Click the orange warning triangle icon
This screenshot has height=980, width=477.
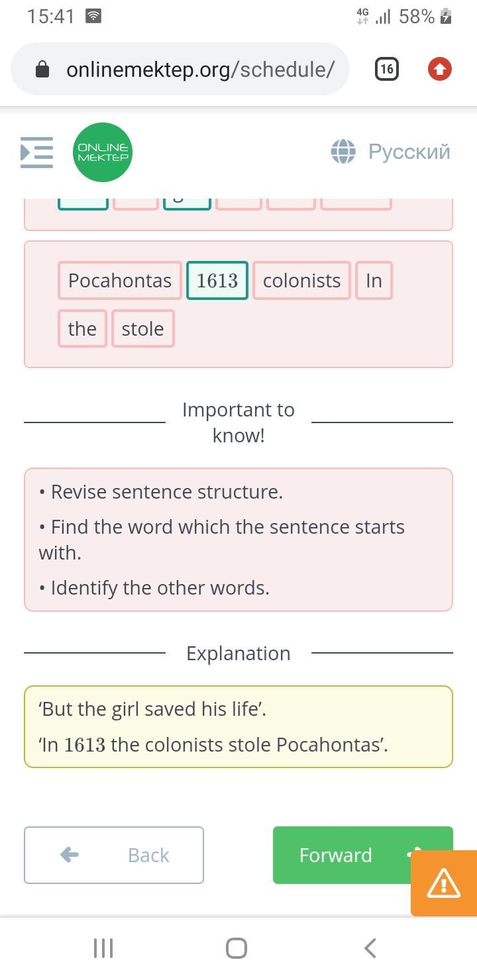coord(443,883)
